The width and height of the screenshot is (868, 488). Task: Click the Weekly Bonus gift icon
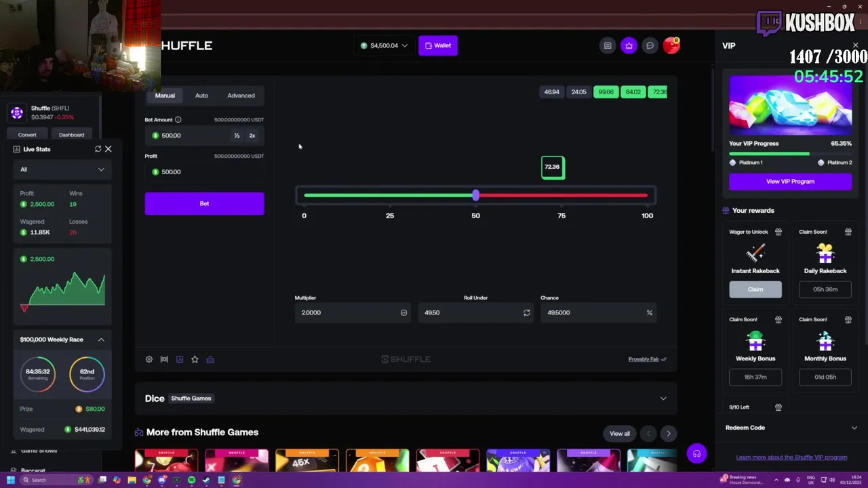click(778, 319)
